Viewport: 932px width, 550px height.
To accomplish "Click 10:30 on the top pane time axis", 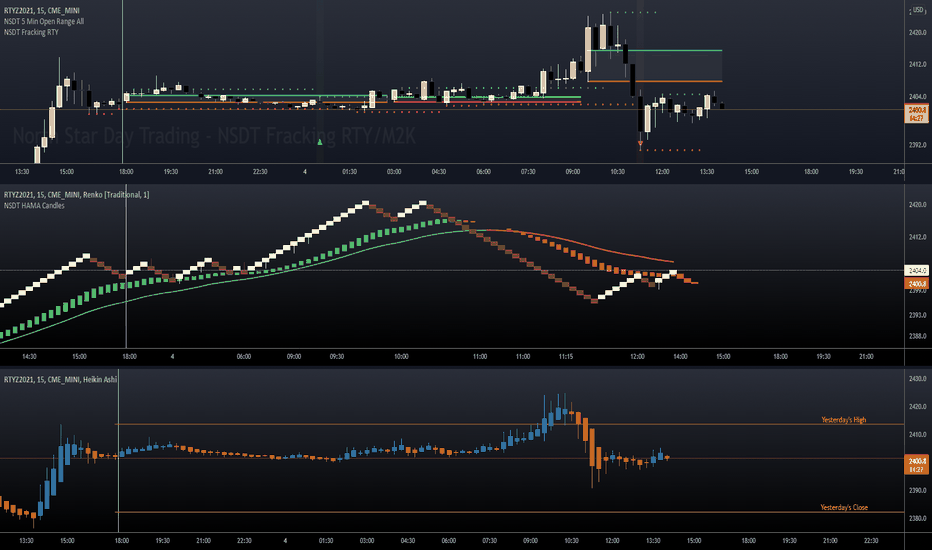I will coord(618,172).
